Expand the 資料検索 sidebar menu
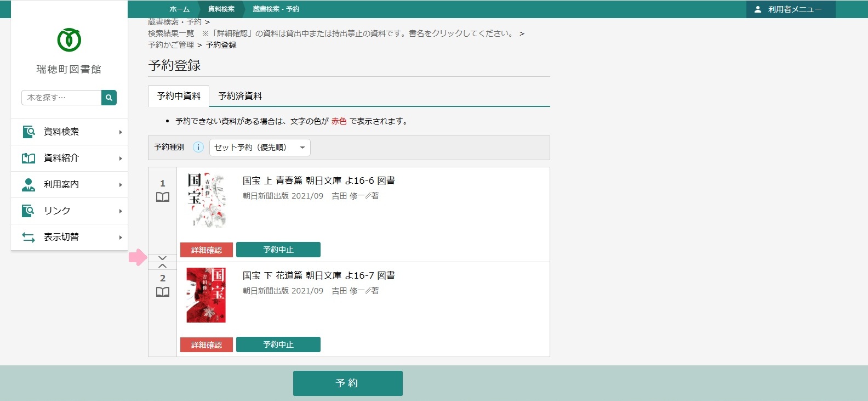The width and height of the screenshot is (868, 401). pyautogui.click(x=69, y=132)
